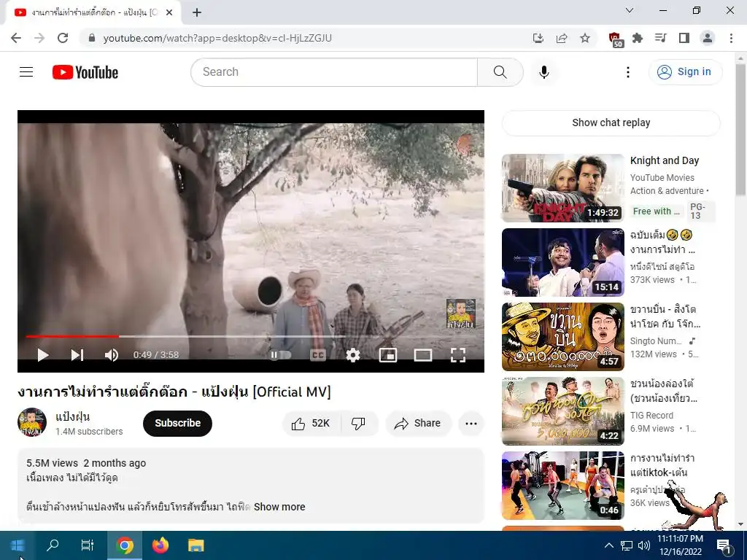The width and height of the screenshot is (747, 560).
Task: Open Chrome three-dot menu
Action: pos(731,38)
